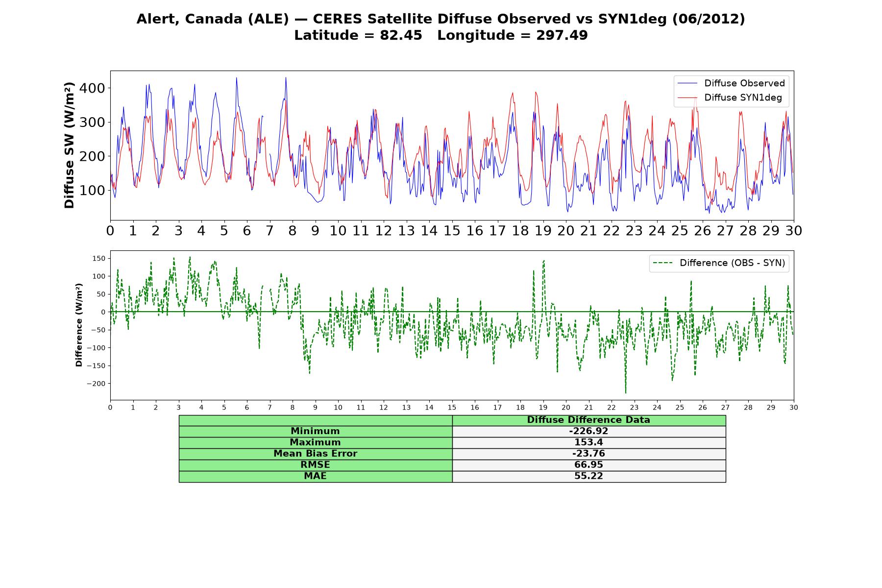Click the Difference (W/m²) y-axis label

[79, 325]
